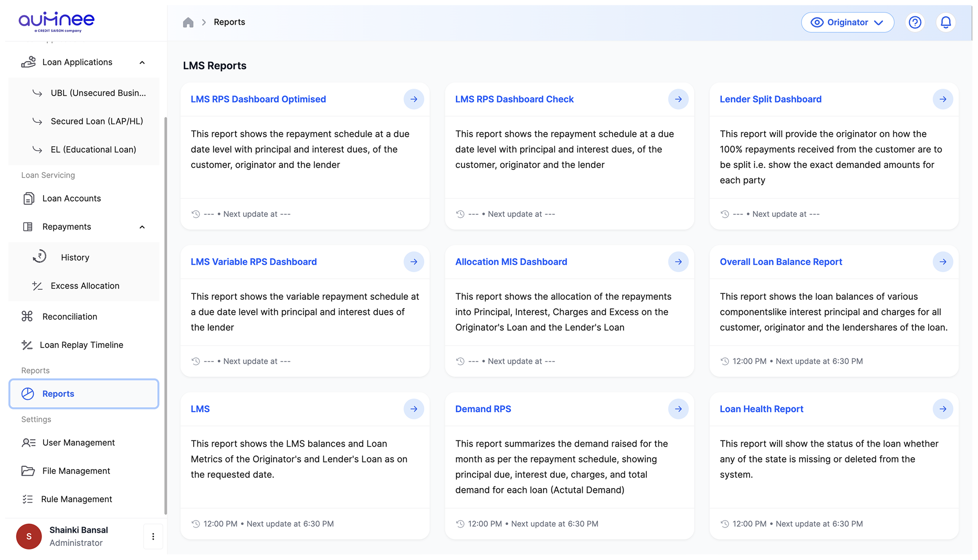The height and width of the screenshot is (560, 978).
Task: Open the History icon under Repayments
Action: tap(40, 257)
